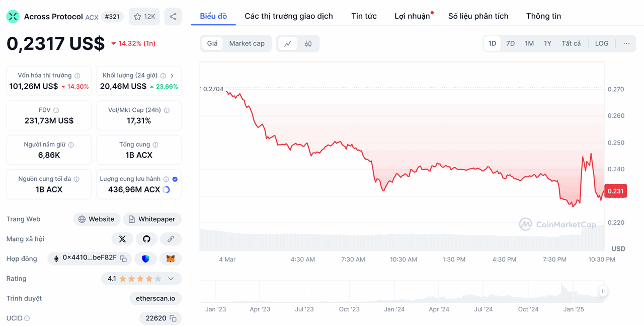Click the 231,73M US$ FDV value
The image size is (644, 326).
click(x=49, y=121)
